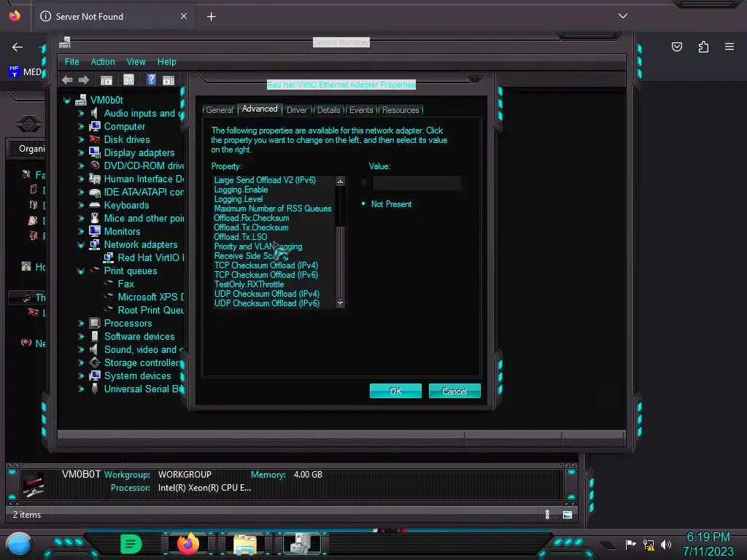Click the Start orb button
This screenshot has width=747, height=560.
(19, 545)
